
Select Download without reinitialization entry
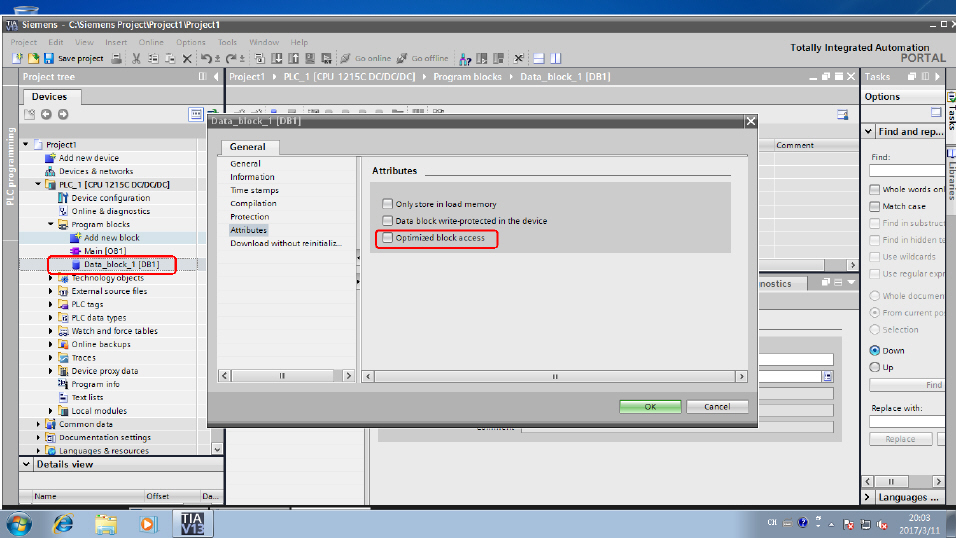[285, 243]
